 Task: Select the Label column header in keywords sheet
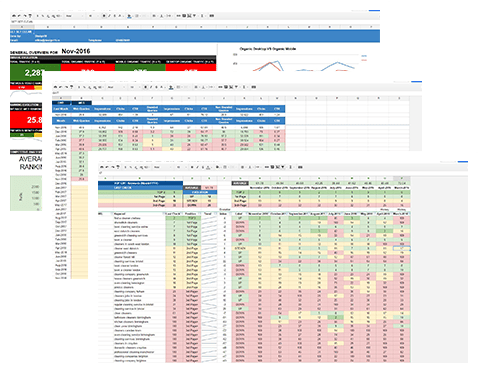click(239, 214)
